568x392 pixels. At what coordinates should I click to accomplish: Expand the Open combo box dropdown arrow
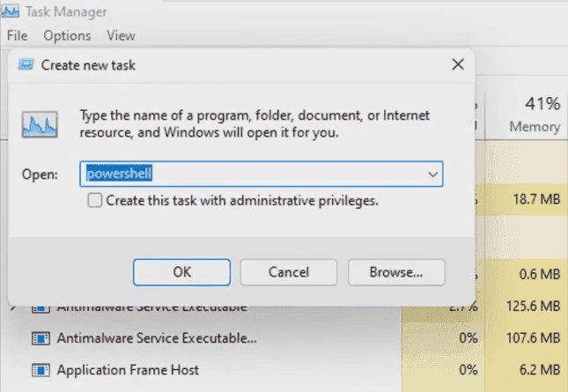point(432,174)
